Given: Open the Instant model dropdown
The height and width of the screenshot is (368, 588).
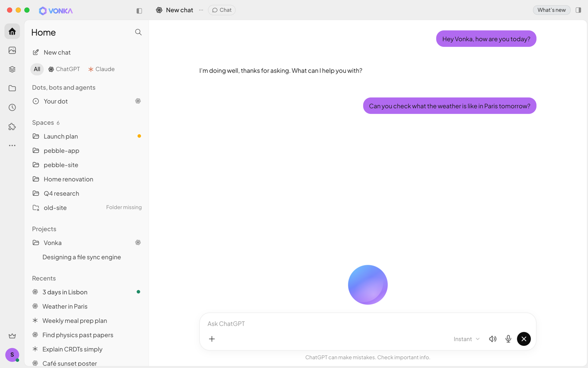Looking at the screenshot, I should [467, 339].
